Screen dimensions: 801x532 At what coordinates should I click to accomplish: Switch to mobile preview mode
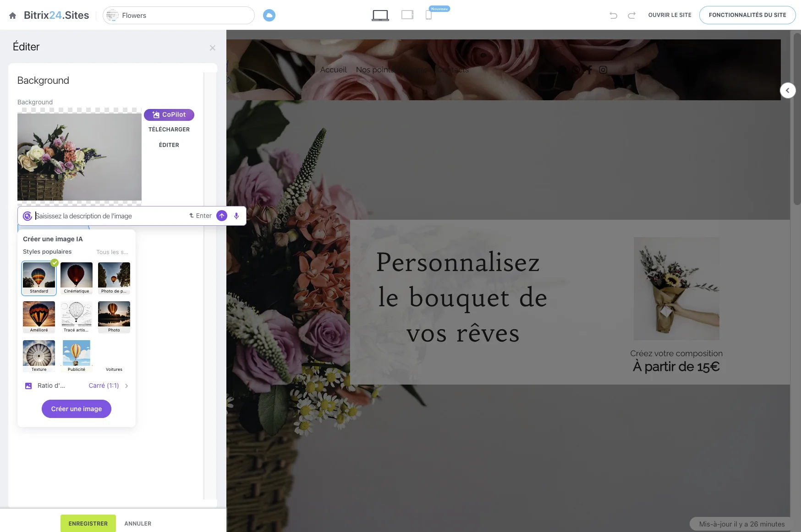point(428,15)
